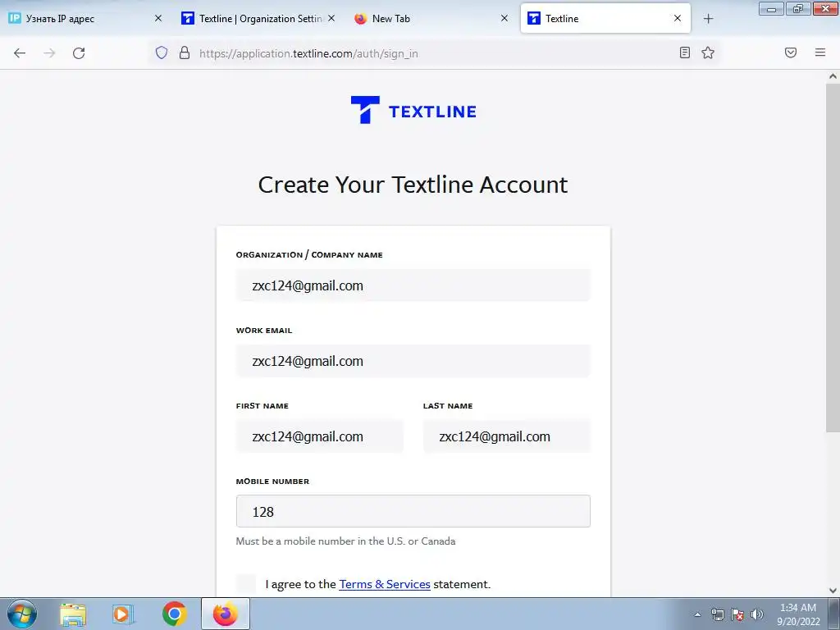Open File Explorer from taskbar

(73, 614)
